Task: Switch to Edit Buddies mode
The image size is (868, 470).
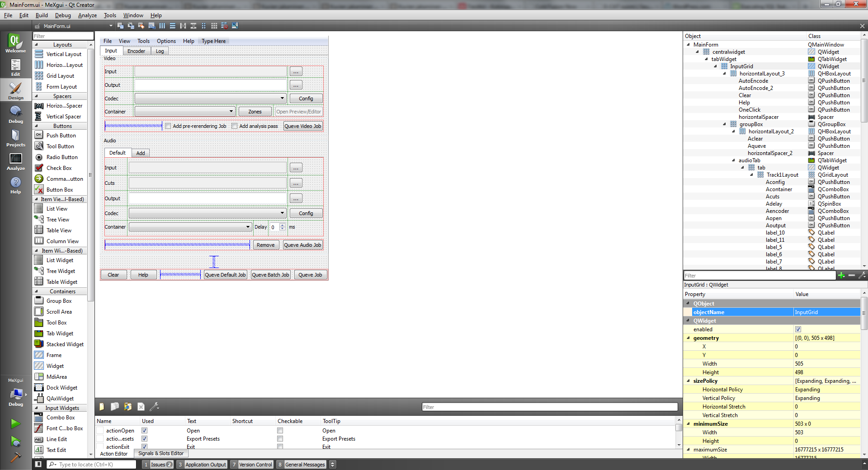Action: [x=142, y=26]
